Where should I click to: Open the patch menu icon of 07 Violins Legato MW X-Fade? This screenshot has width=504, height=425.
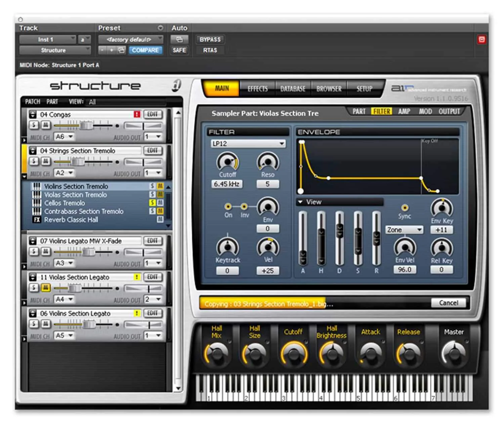[x=33, y=241]
